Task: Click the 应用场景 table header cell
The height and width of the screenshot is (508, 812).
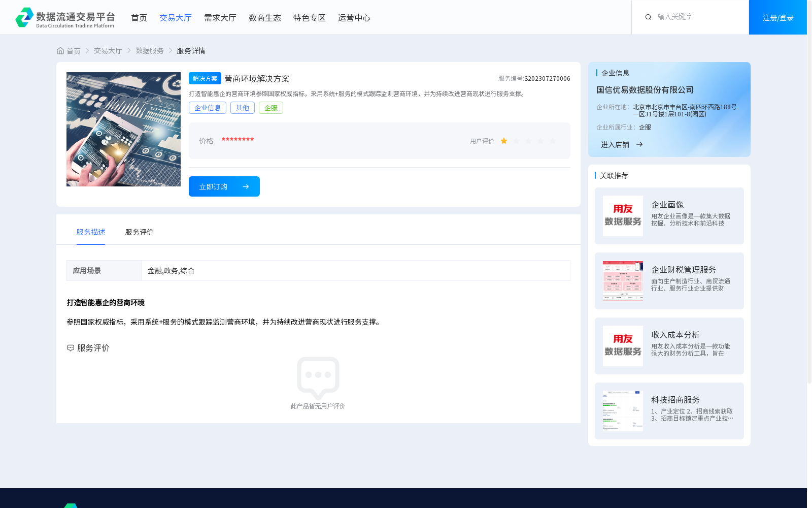Action: [x=104, y=271]
